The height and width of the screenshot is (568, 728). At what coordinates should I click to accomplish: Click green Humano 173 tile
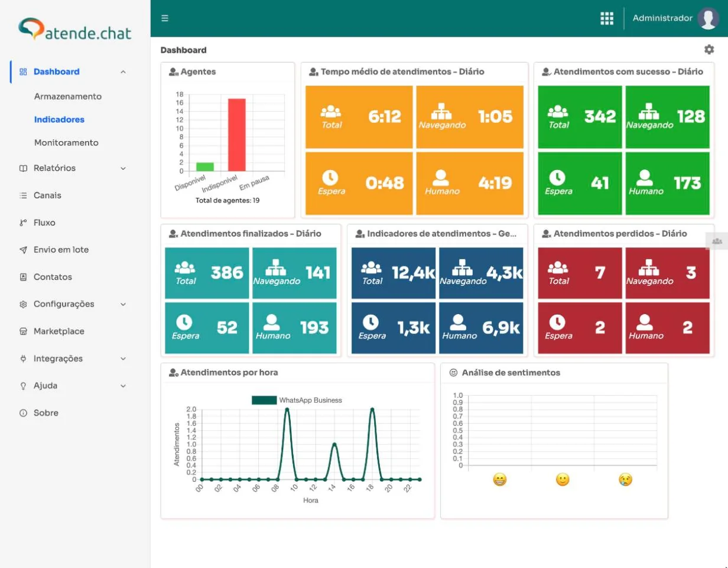pos(668,184)
